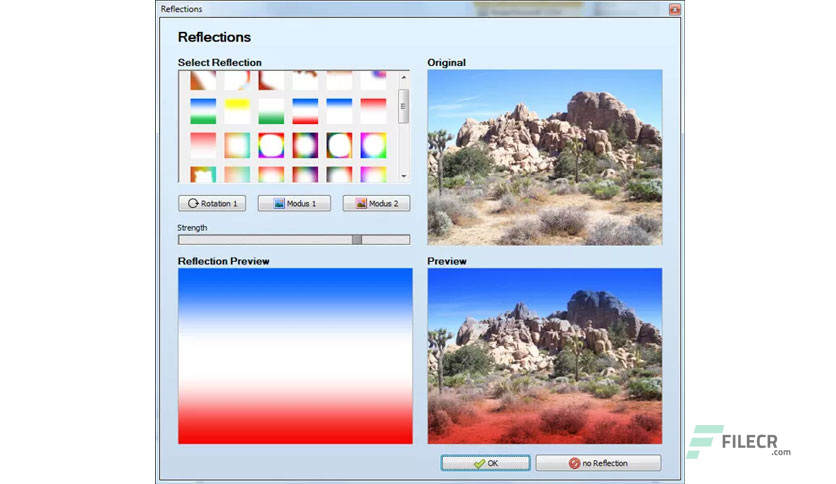Close the Reflections dialog window
Screen dimensions: 836x484
click(674, 9)
